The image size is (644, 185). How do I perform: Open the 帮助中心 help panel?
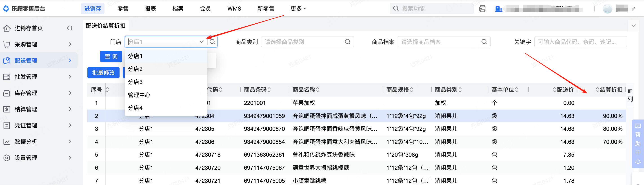pyautogui.click(x=638, y=144)
